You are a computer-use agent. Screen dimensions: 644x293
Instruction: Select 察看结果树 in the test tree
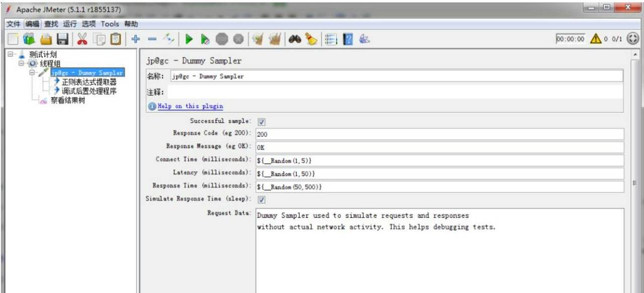click(67, 100)
